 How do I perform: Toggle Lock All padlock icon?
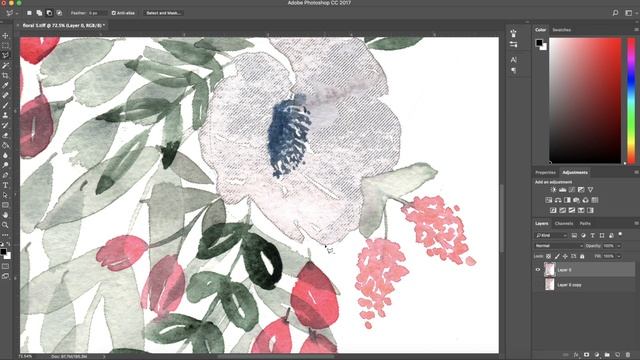pyautogui.click(x=582, y=256)
